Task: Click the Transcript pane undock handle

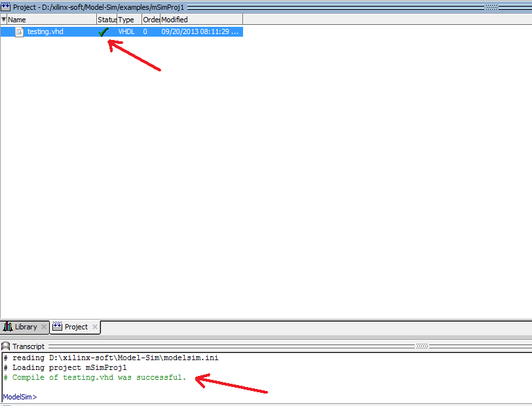Action: coord(423,346)
